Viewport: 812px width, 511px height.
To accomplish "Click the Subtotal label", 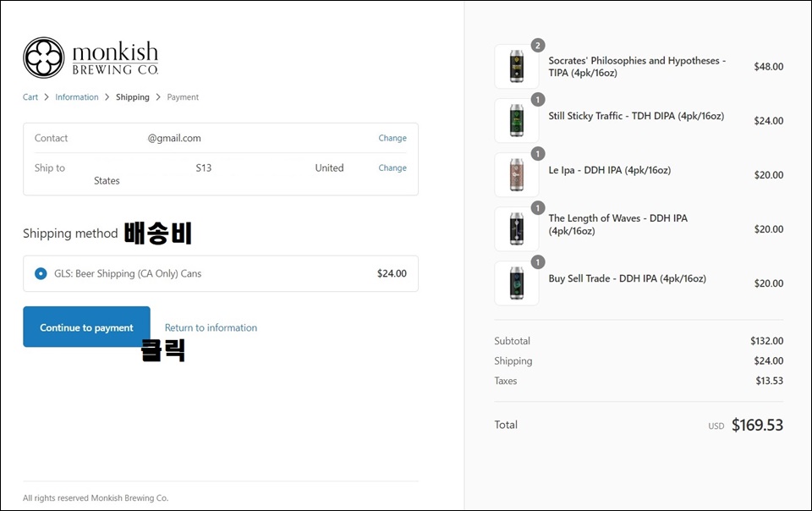I will 513,341.
